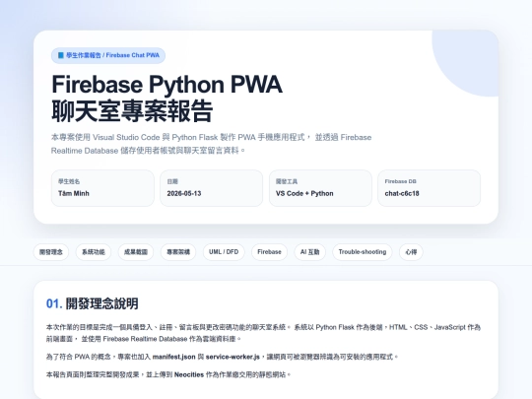The image size is (532, 399).
Task: Click the book icon in the report badge
Action: click(x=61, y=55)
